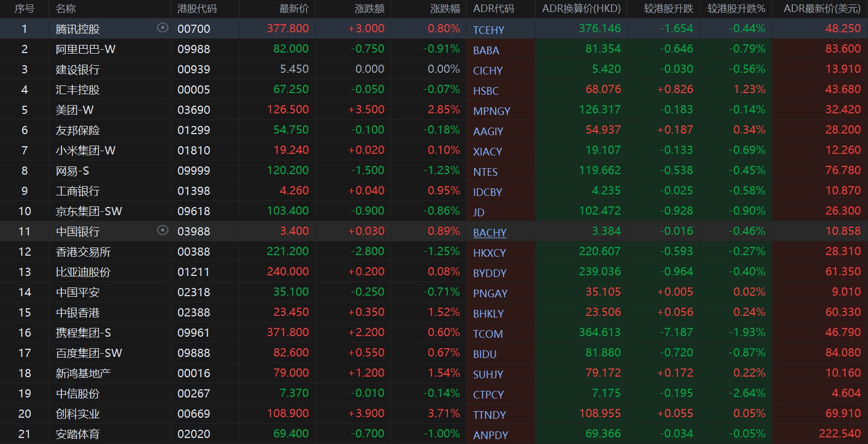The width and height of the screenshot is (868, 444).
Task: Select the 安踏体育 stock row
Action: click(78, 434)
